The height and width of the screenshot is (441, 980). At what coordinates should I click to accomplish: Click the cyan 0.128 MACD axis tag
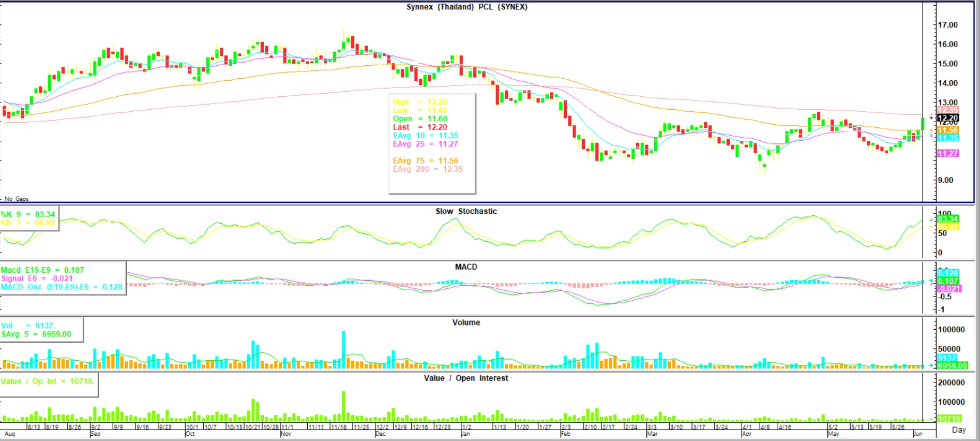pyautogui.click(x=948, y=273)
